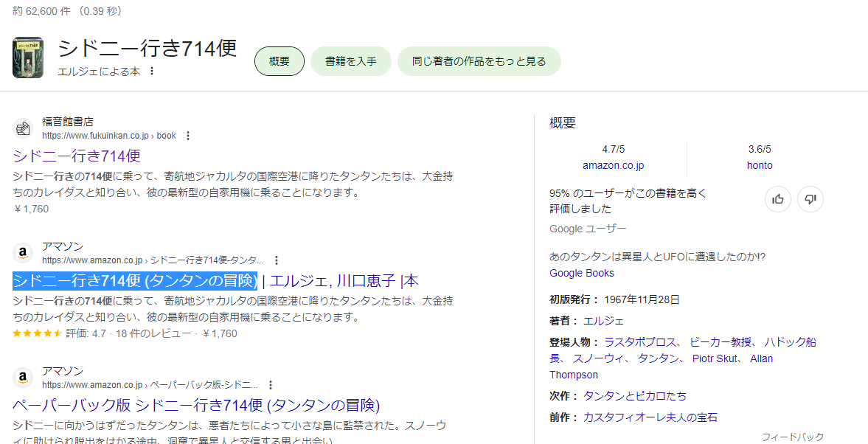Click the thumbs-down dislike button
The height and width of the screenshot is (444, 868).
810,199
